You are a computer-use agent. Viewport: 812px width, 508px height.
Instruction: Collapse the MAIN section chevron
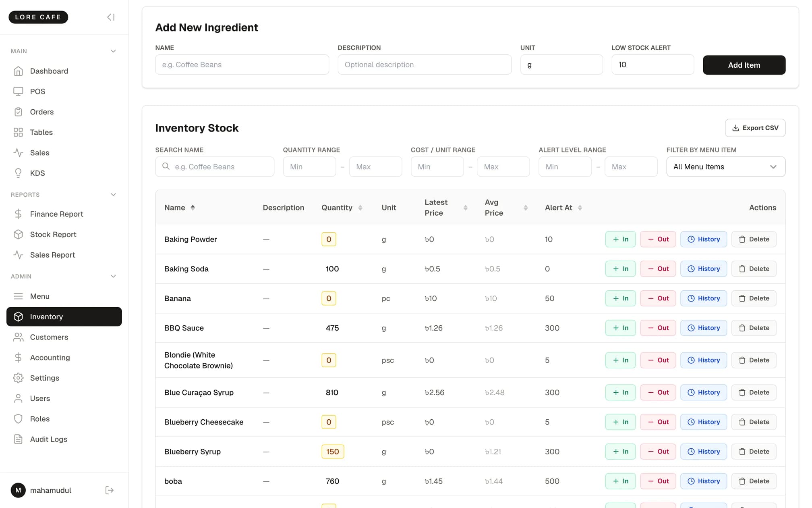(113, 51)
